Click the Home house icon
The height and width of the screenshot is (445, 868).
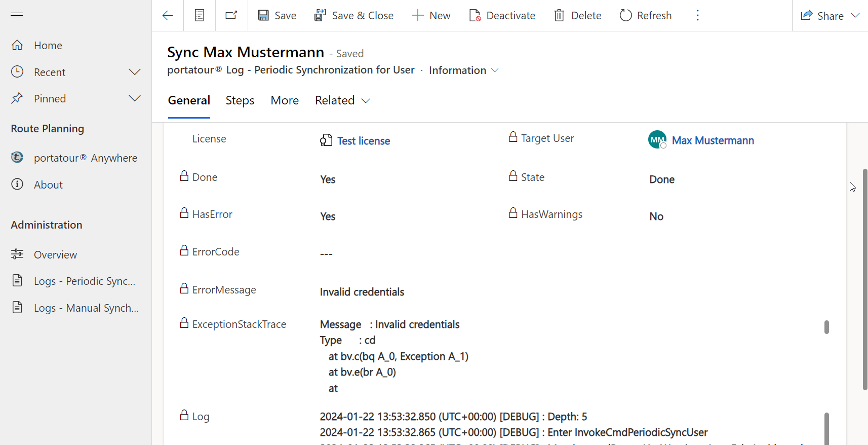pos(17,45)
